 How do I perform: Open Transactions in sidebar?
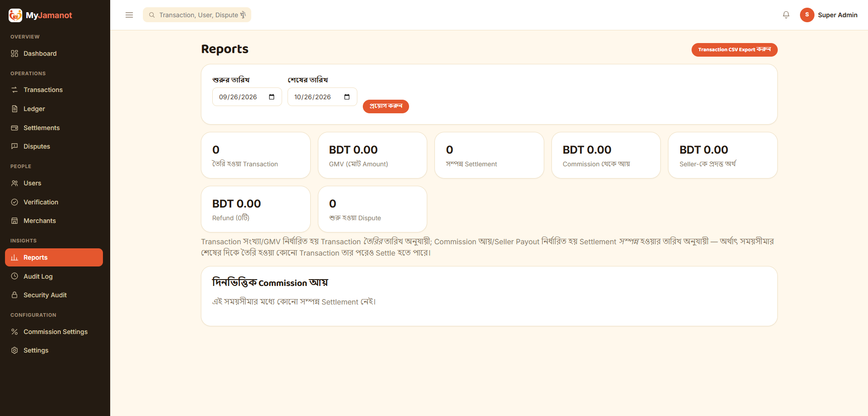(54, 90)
